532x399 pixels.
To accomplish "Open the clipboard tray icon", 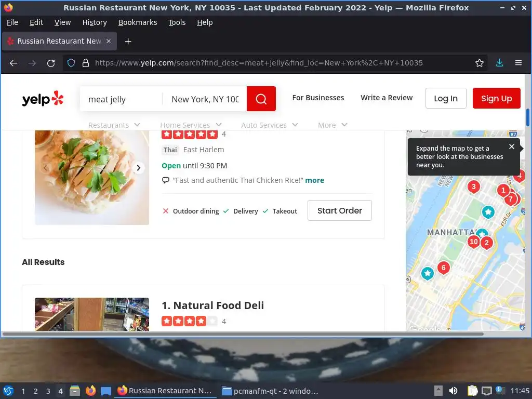I will tap(472, 391).
